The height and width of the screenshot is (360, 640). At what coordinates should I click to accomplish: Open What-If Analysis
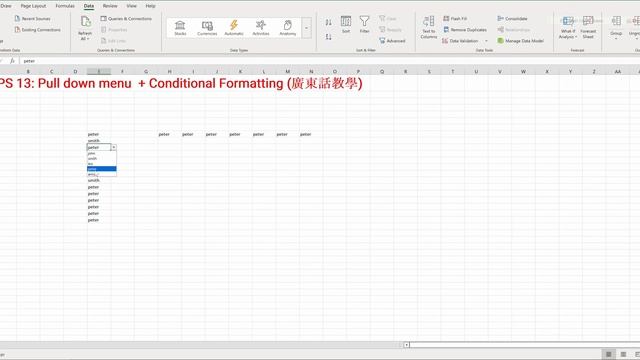[568, 27]
